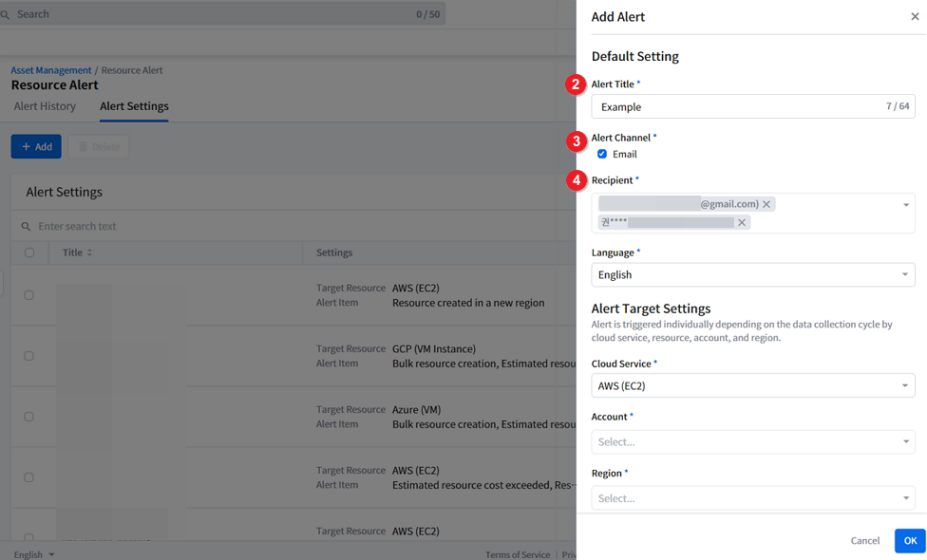Sort the list by Title column
Image resolution: width=927 pixels, height=560 pixels.
[x=89, y=252]
